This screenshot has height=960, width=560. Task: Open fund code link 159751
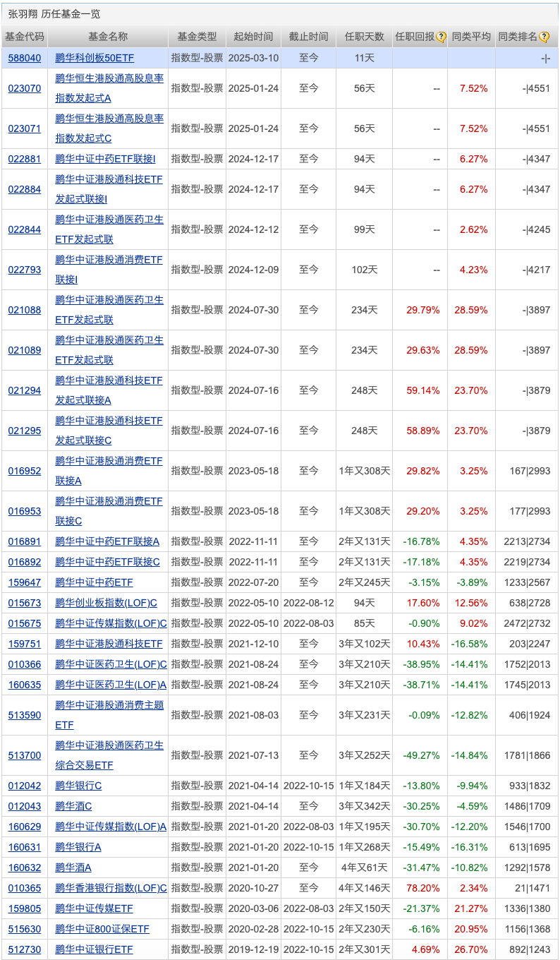click(x=25, y=644)
